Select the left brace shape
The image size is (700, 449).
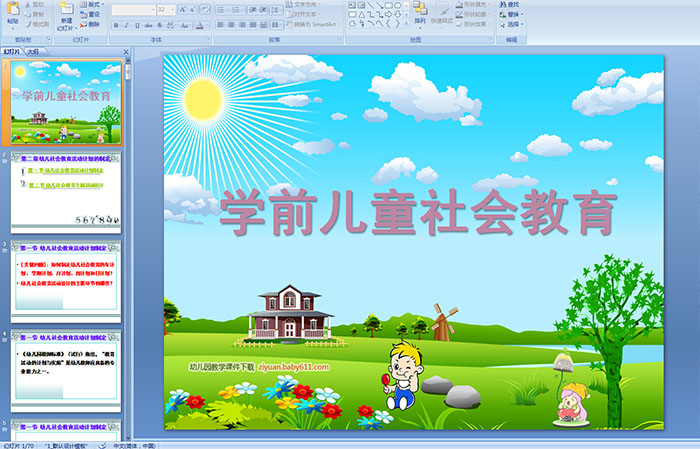click(388, 23)
